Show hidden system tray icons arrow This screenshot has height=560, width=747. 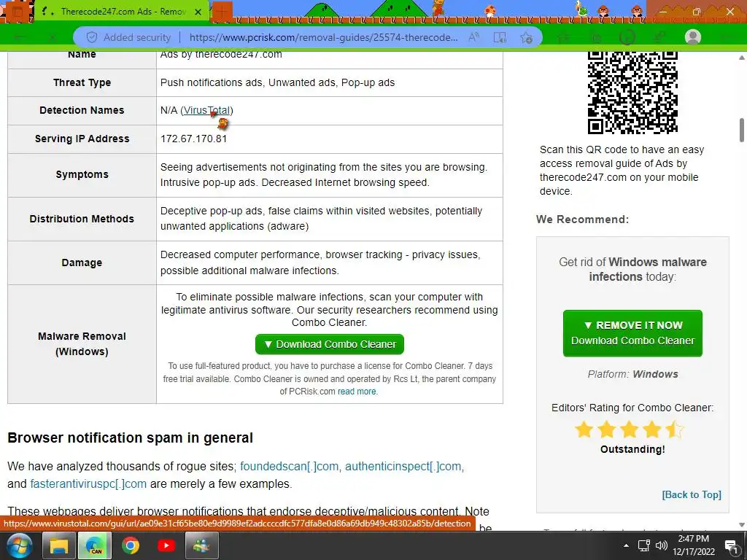click(626, 545)
